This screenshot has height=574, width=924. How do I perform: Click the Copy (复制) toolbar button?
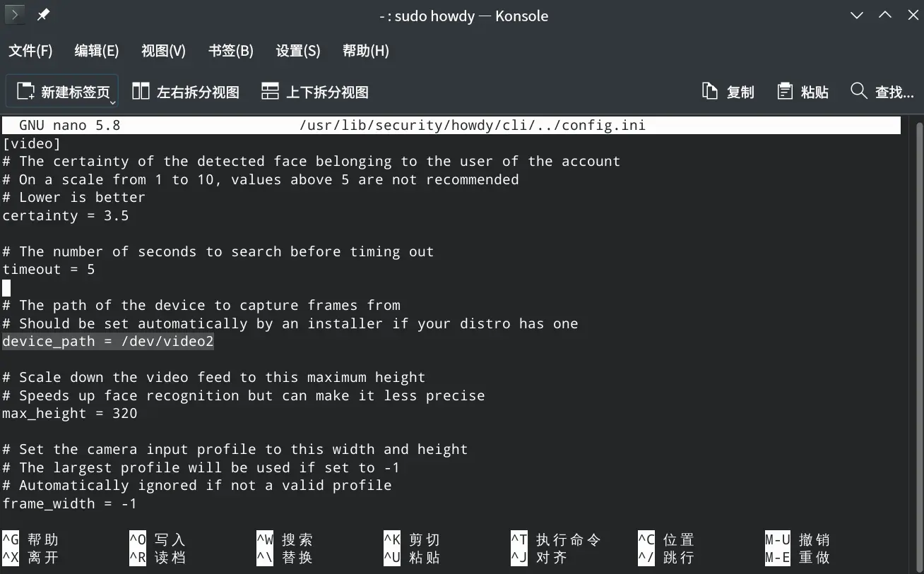click(728, 92)
